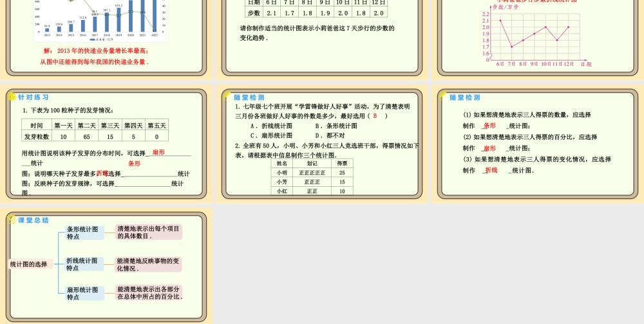The height and width of the screenshot is (324, 644).
Task: Click the 时间 header cell in seed table
Action: pos(37,125)
